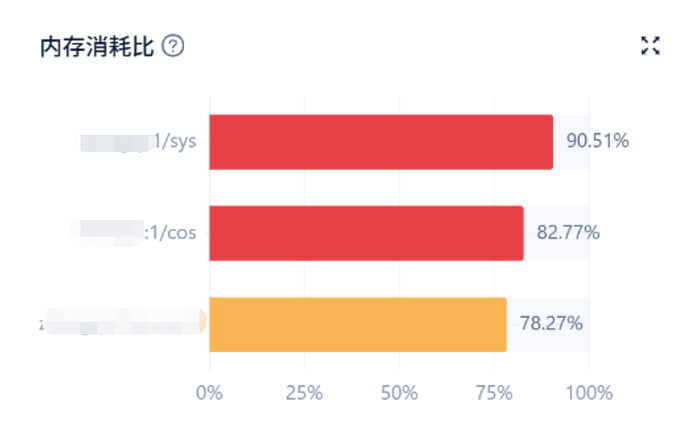Click the 25% x-axis tick label
The height and width of the screenshot is (425, 690).
click(304, 392)
